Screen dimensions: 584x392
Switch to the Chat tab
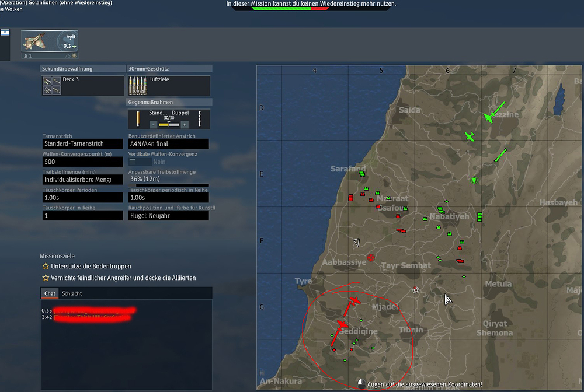(x=50, y=293)
